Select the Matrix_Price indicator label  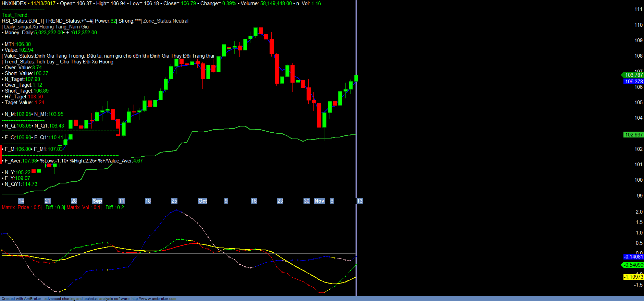point(16,207)
